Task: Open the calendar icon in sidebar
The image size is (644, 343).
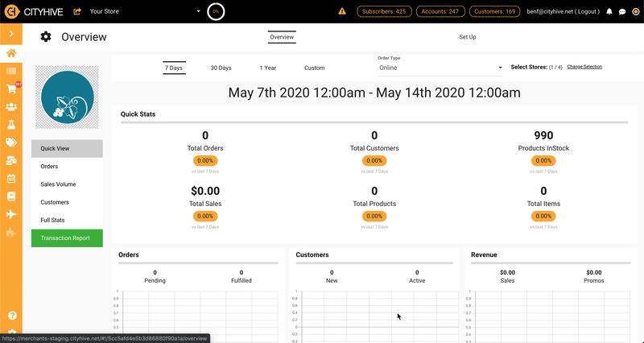Action: 11,178
